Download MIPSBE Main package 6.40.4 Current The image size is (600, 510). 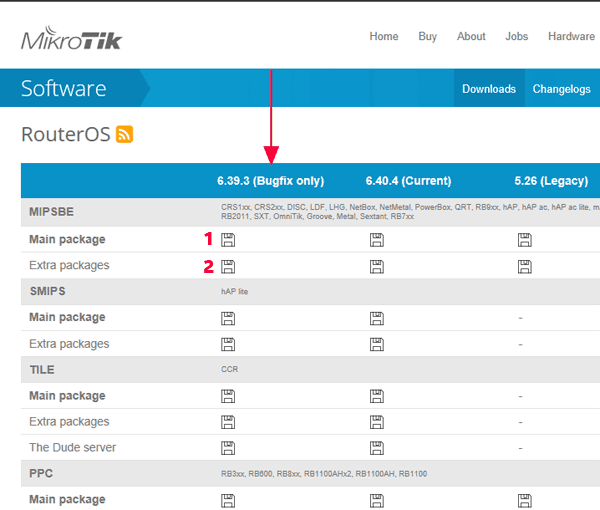(377, 240)
